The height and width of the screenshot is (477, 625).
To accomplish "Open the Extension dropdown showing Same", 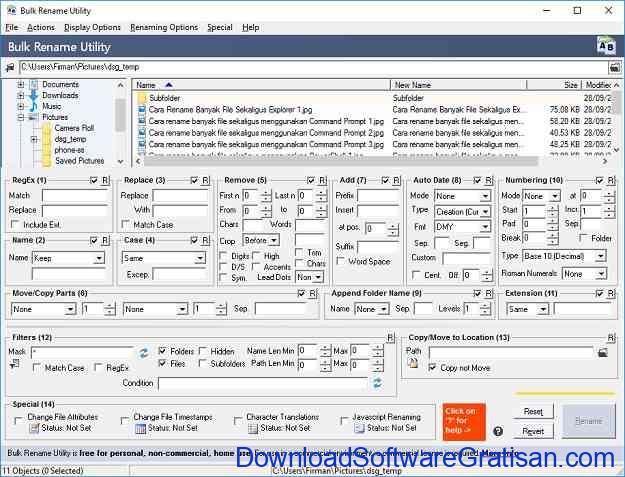I will (528, 309).
